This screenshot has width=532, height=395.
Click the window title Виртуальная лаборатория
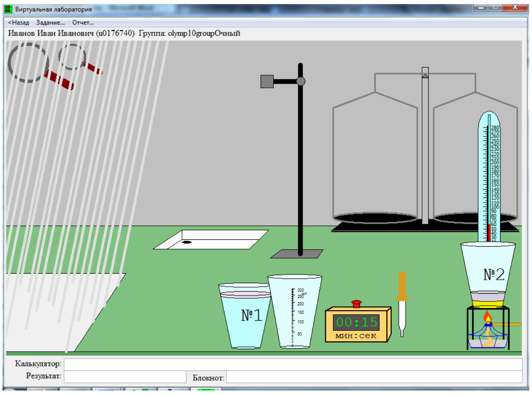53,9
